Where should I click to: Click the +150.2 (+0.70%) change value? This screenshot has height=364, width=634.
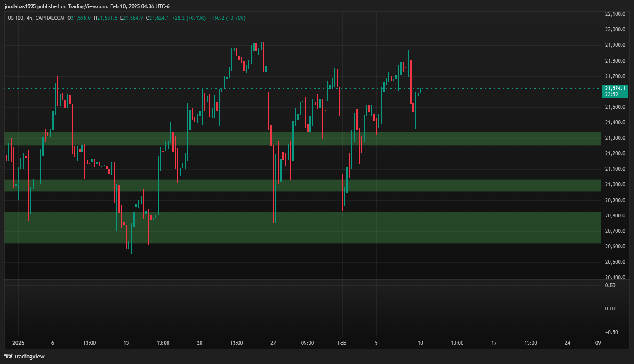pyautogui.click(x=227, y=18)
